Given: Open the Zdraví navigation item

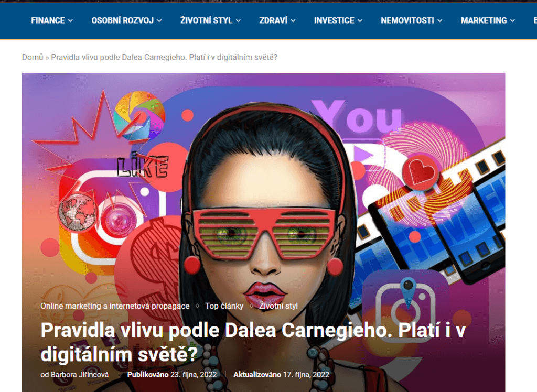Looking at the screenshot, I should [x=273, y=20].
